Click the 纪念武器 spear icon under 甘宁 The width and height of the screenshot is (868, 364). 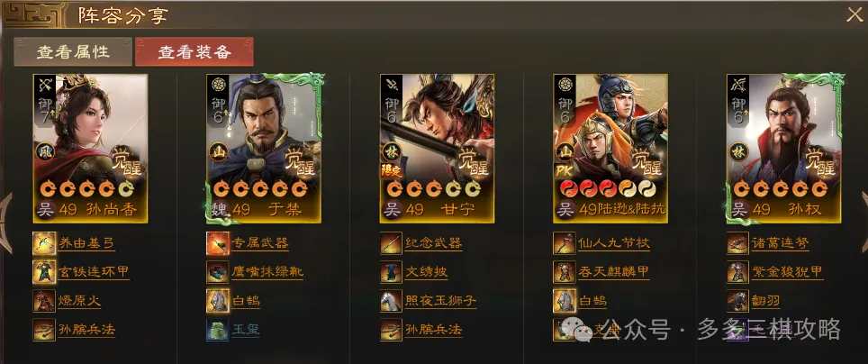[x=391, y=243]
